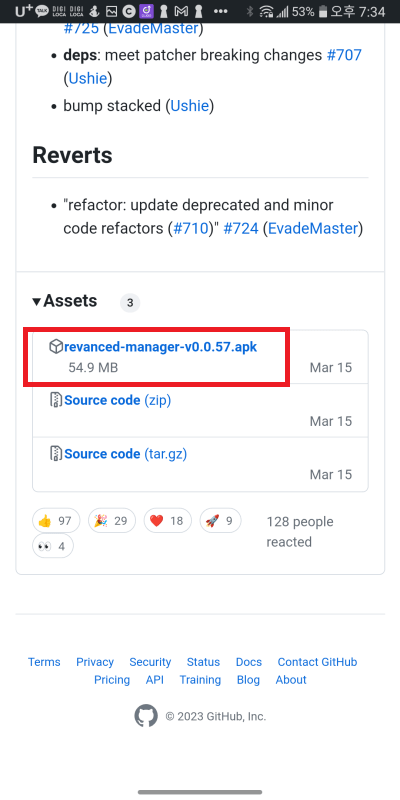Open the Terms footer link
400x800 pixels.
pos(44,662)
